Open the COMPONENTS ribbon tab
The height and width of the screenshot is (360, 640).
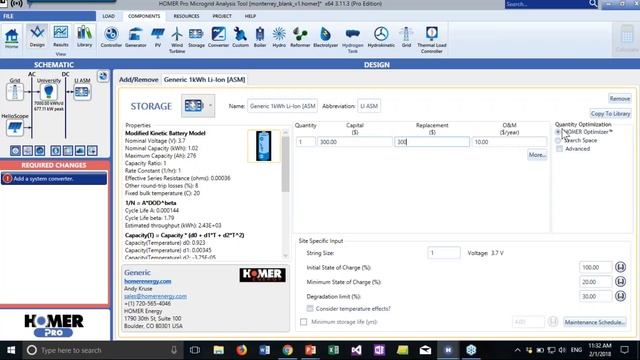point(144,16)
